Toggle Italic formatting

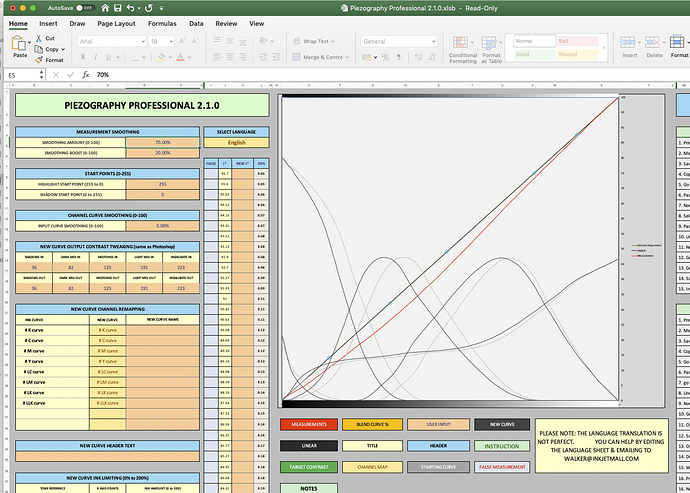click(95, 57)
